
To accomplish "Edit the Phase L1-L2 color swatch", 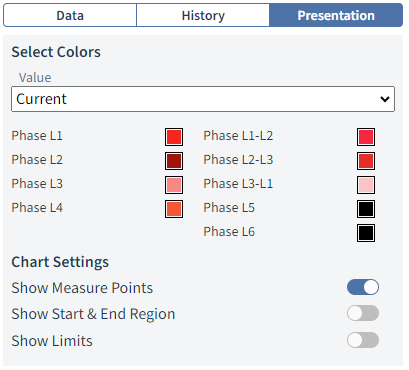I will tap(366, 137).
